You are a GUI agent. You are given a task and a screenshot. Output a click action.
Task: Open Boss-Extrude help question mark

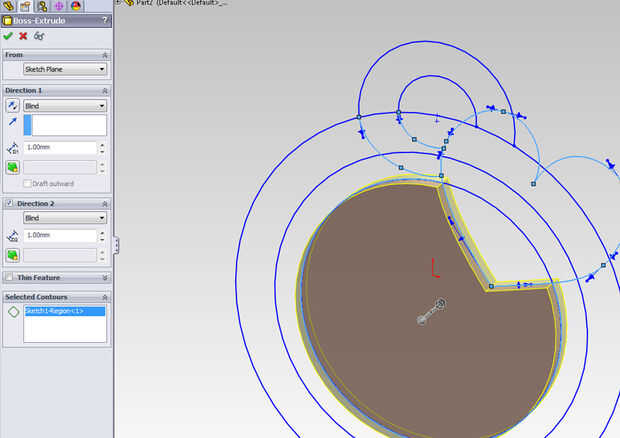point(105,20)
